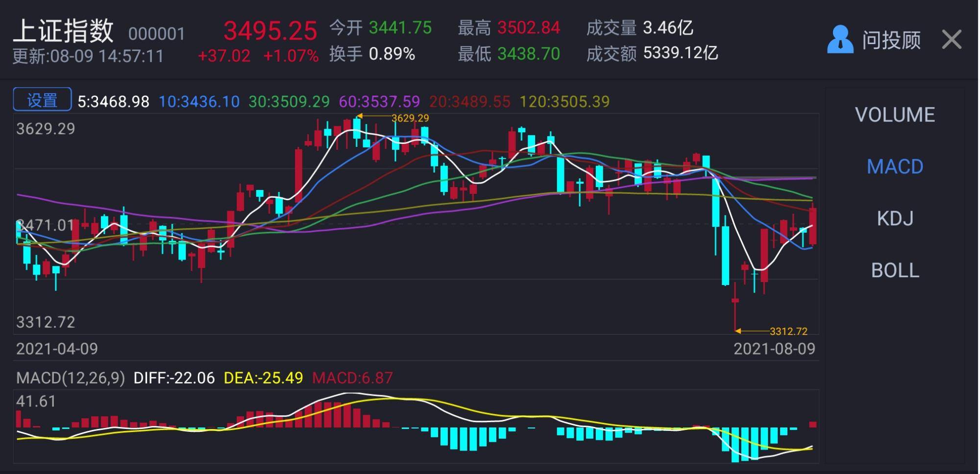Click the 3629.29 high price marker
Viewport: 980px width, 474px height.
[x=410, y=118]
